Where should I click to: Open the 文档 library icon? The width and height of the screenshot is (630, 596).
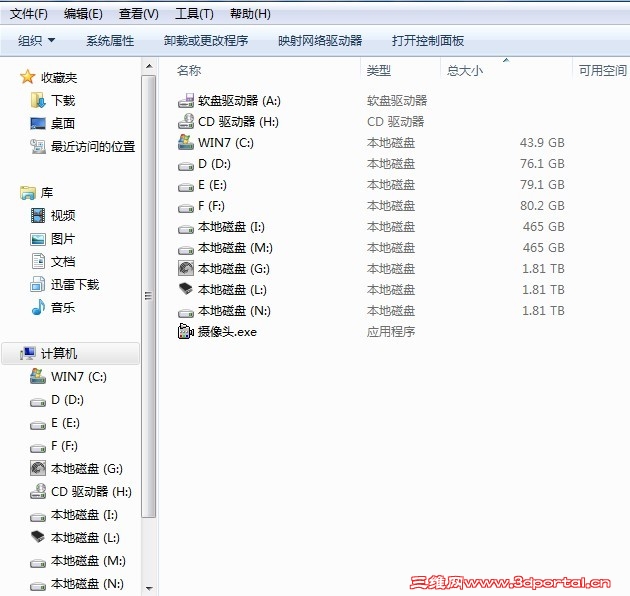click(38, 261)
